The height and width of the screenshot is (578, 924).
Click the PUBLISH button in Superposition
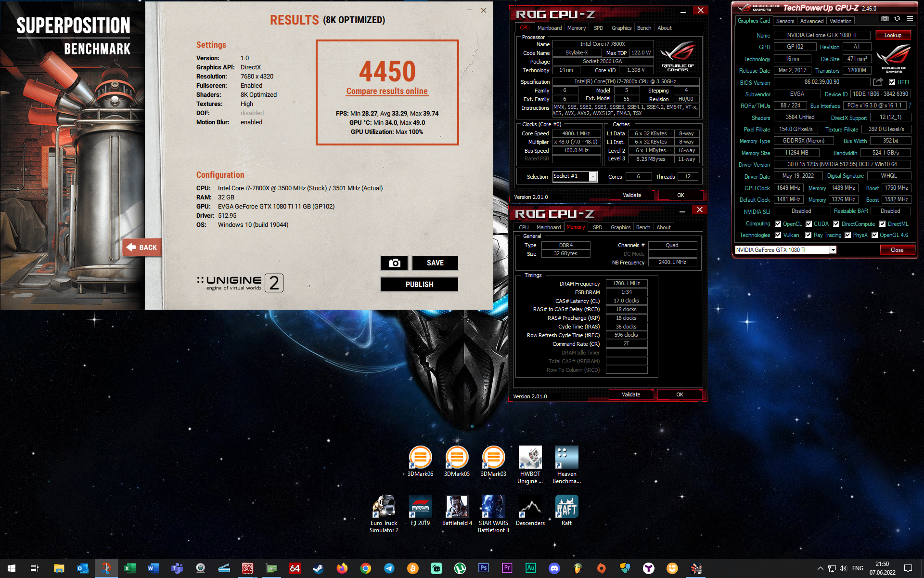pyautogui.click(x=420, y=285)
